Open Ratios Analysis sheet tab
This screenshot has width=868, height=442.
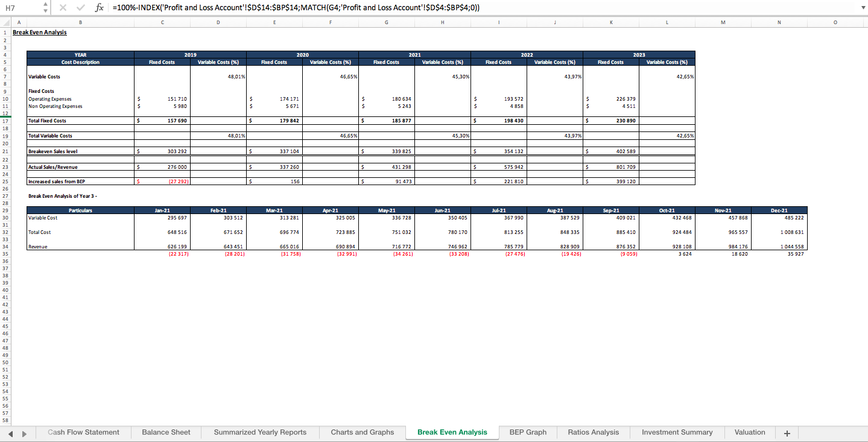click(593, 432)
